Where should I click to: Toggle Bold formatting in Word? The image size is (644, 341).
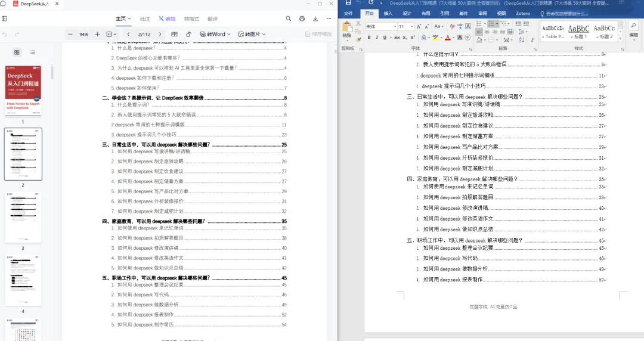pos(369,38)
